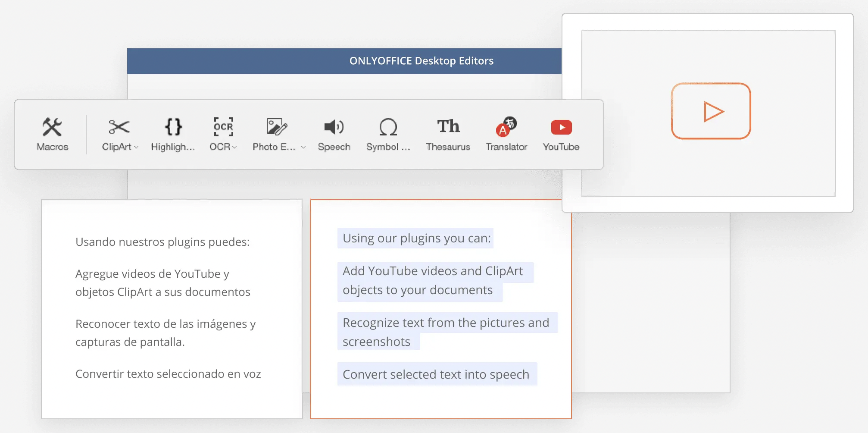Click 'Usando nuestros plugins puedes:' text

click(162, 242)
